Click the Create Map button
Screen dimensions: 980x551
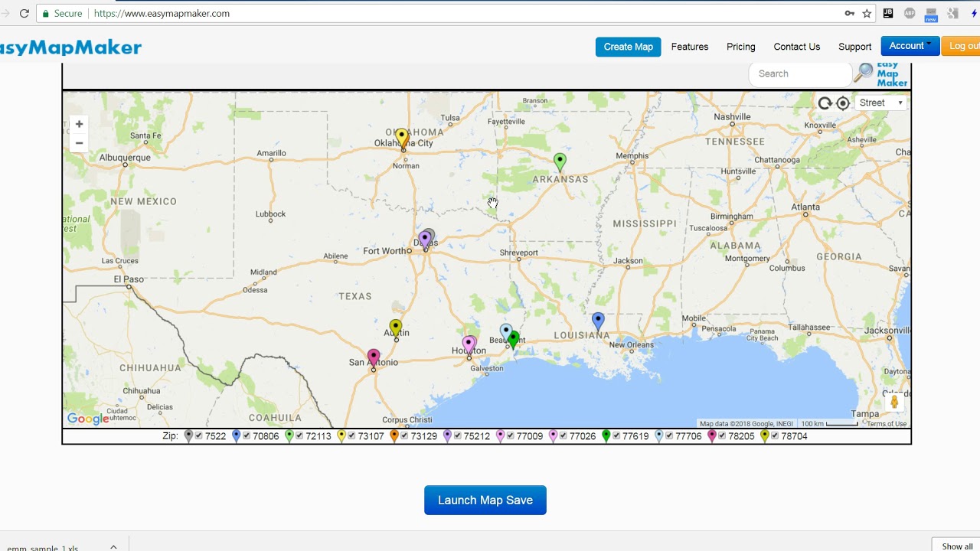click(628, 47)
